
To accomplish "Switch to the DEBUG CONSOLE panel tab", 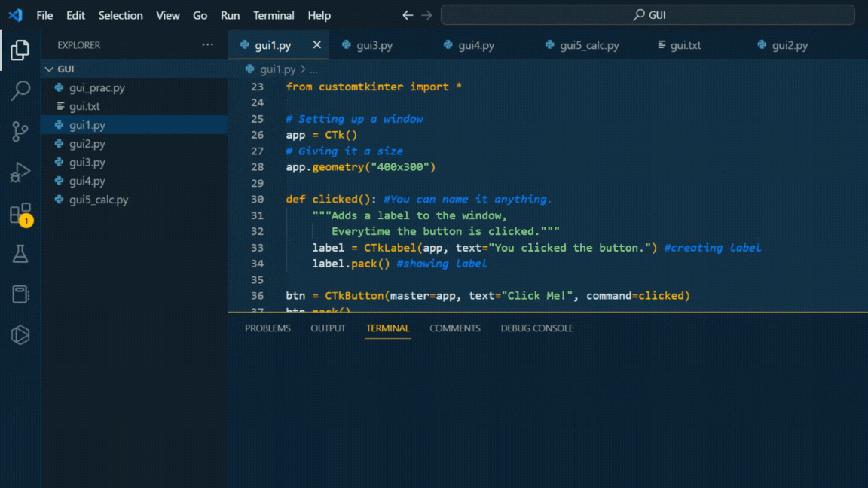I will coord(536,328).
